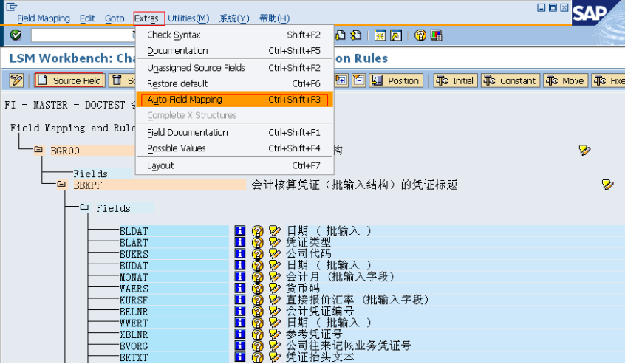
Task: Select Layout menu entry
Action: tap(234, 165)
